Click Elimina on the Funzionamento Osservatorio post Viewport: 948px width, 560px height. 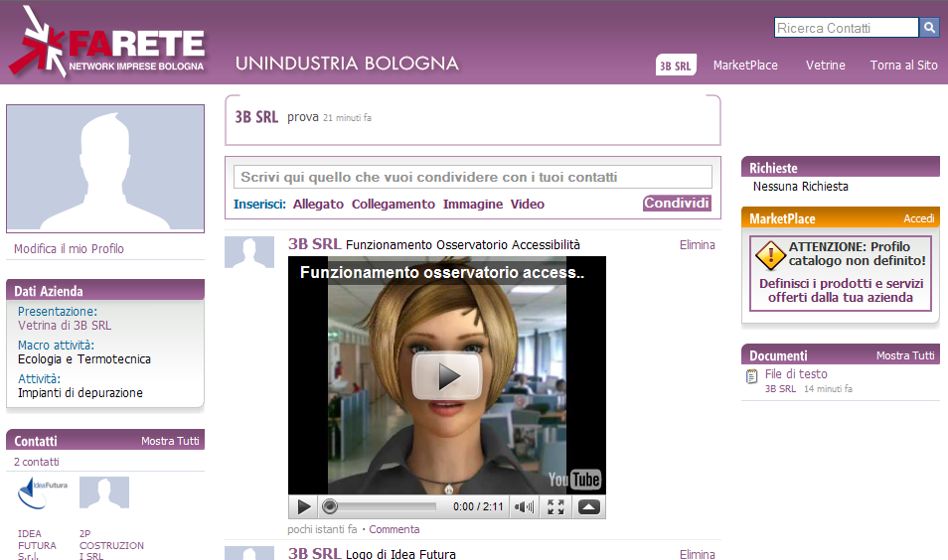698,244
